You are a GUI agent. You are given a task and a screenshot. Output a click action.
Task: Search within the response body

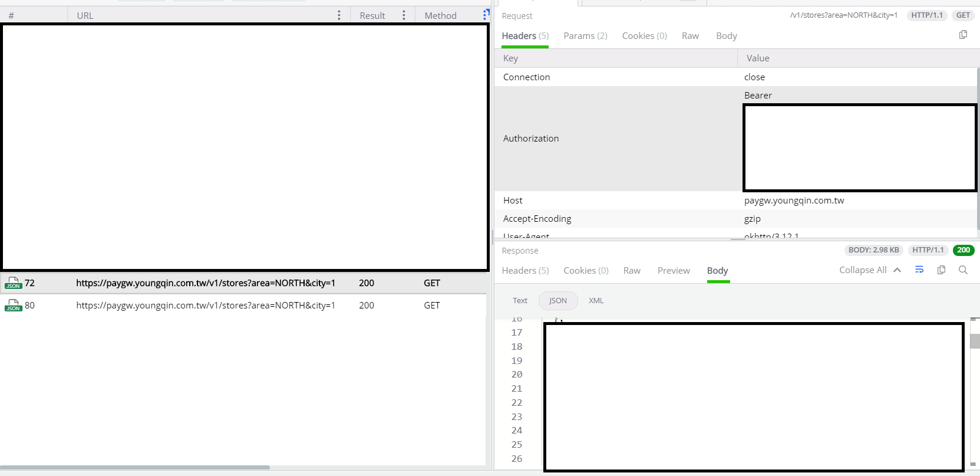click(963, 270)
